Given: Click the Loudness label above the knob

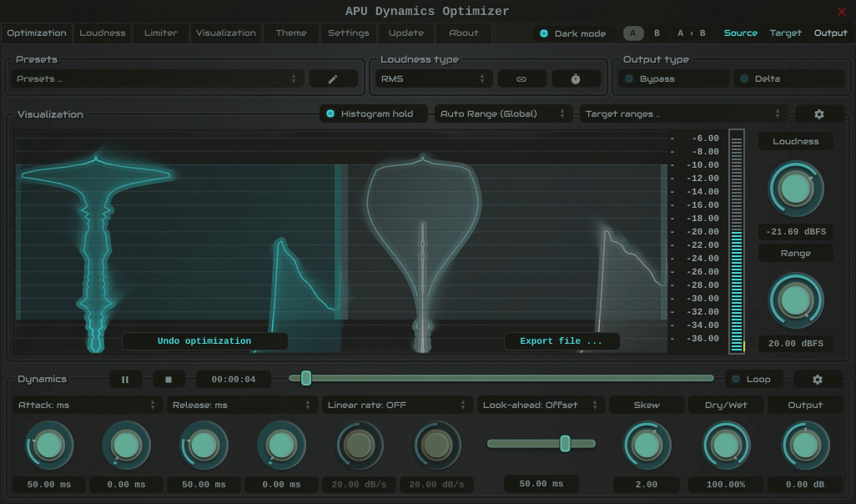Looking at the screenshot, I should (x=795, y=141).
